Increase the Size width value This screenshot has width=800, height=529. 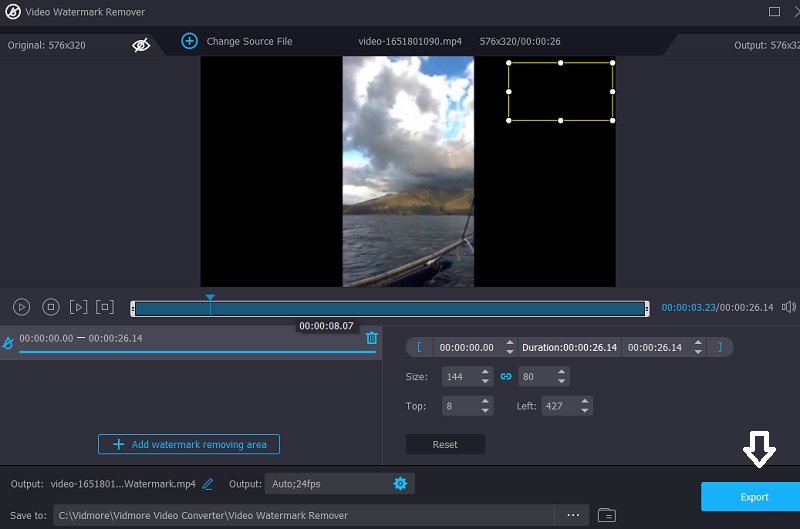click(486, 372)
